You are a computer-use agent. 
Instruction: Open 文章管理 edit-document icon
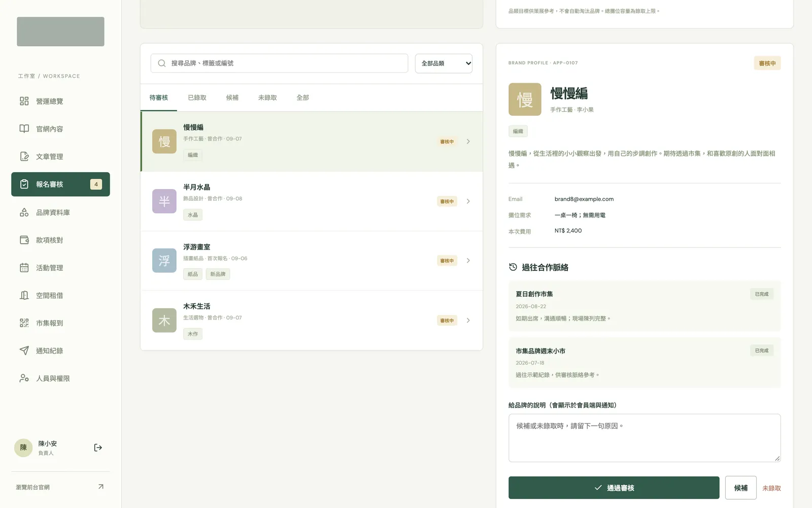coord(24,156)
